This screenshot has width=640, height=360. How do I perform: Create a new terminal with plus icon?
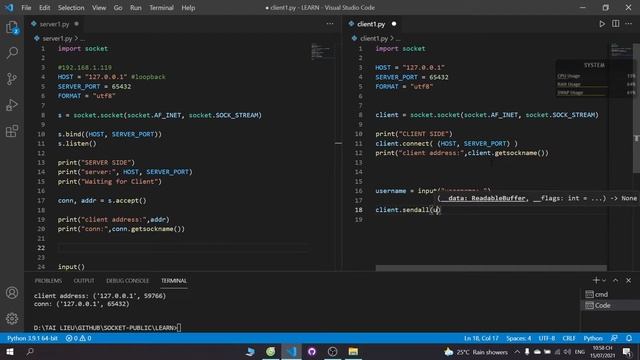pyautogui.click(x=596, y=280)
